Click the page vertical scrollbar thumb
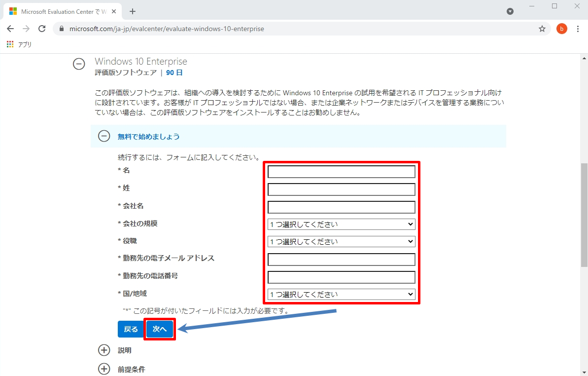The image size is (588, 376). 584,215
